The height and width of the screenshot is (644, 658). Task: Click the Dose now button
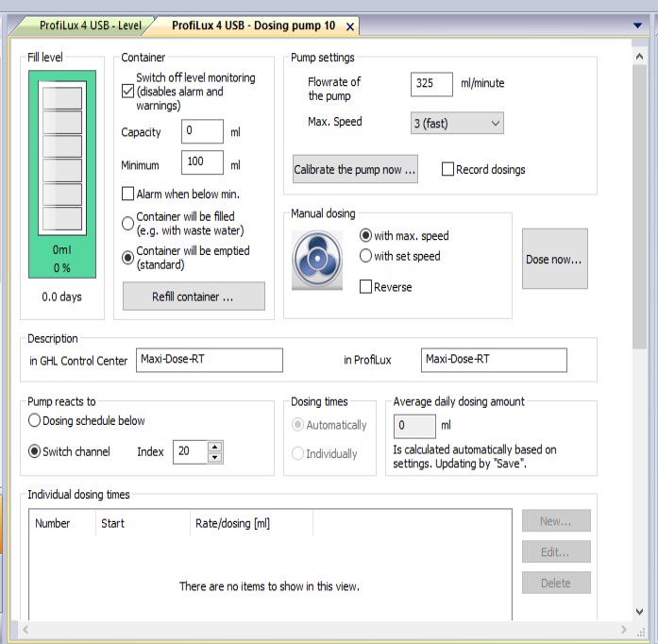[555, 259]
